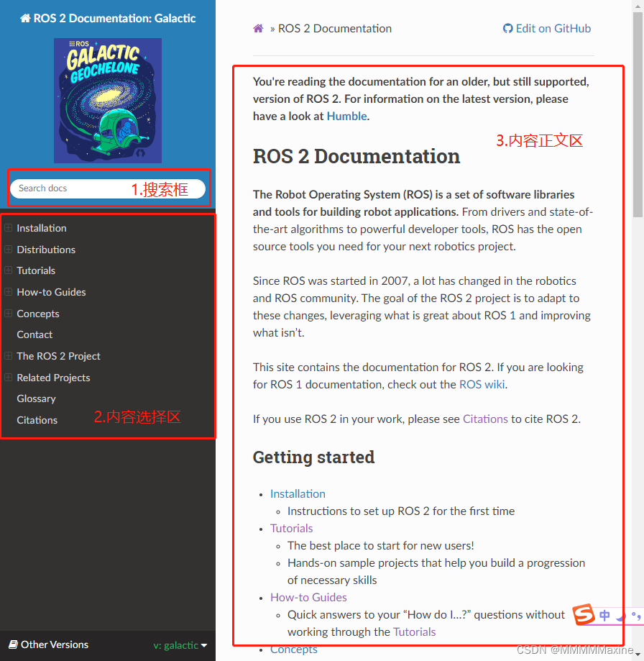This screenshot has height=661, width=644.
Task: Open the Installation link under Getting started
Action: [x=298, y=493]
